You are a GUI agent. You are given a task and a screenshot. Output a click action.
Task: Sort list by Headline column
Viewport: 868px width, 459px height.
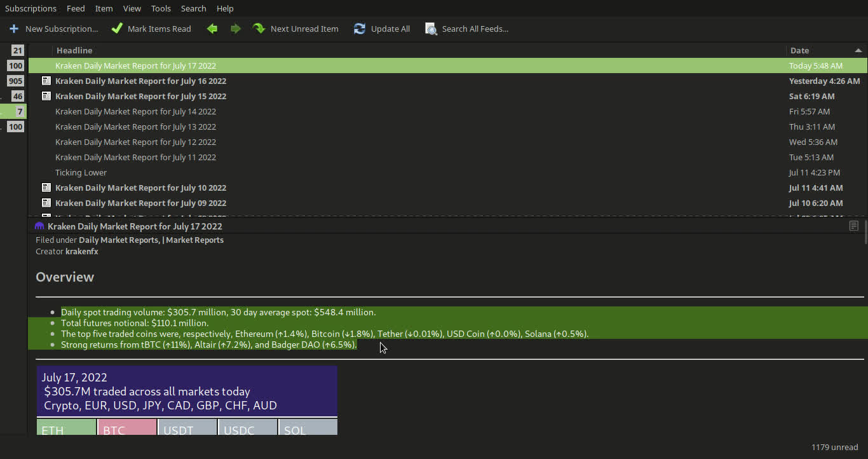pos(419,50)
